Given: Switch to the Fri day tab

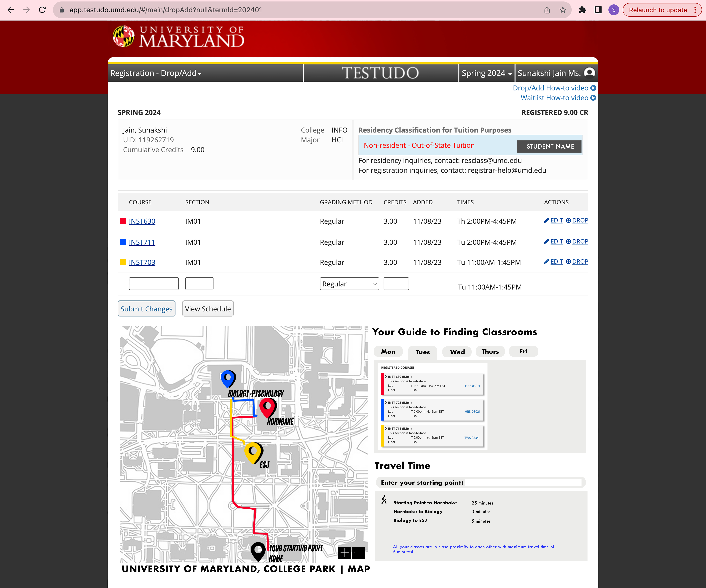Looking at the screenshot, I should [523, 352].
